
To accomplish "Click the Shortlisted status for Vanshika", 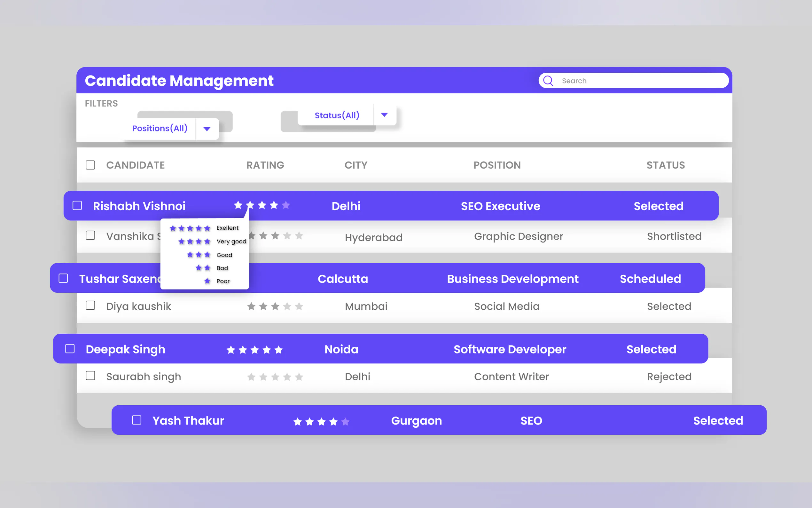I will [x=674, y=236].
